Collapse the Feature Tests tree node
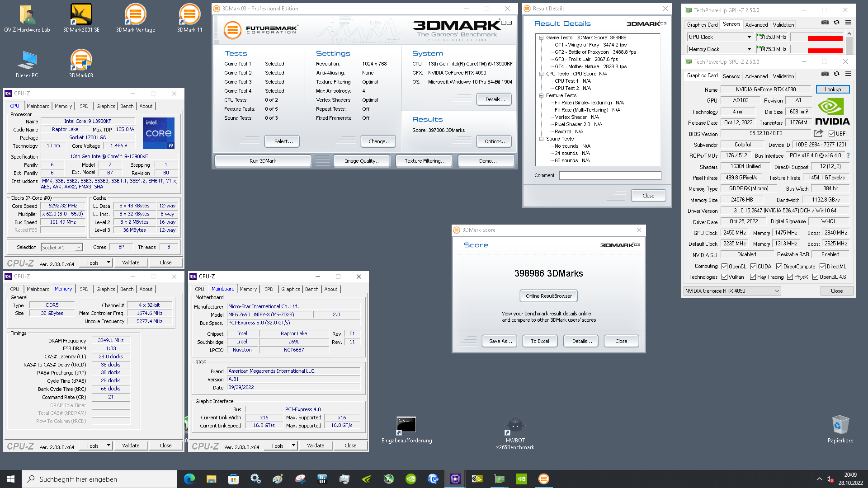The width and height of the screenshot is (868, 488). pos(541,96)
